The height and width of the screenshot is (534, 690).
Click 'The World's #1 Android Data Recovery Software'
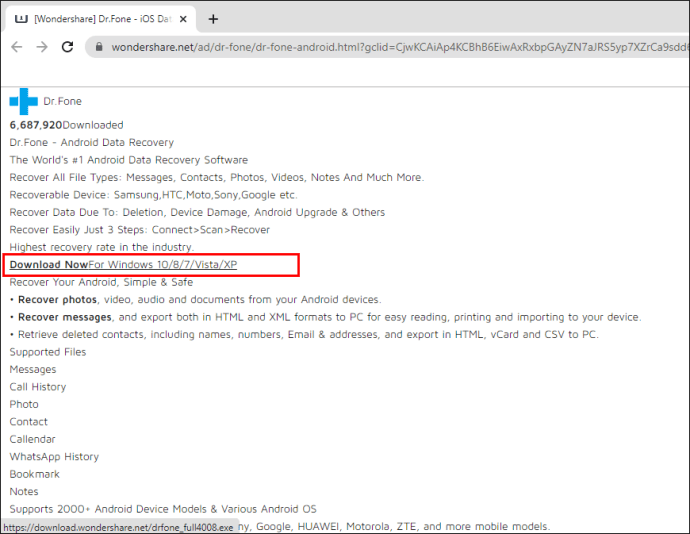tap(128, 160)
